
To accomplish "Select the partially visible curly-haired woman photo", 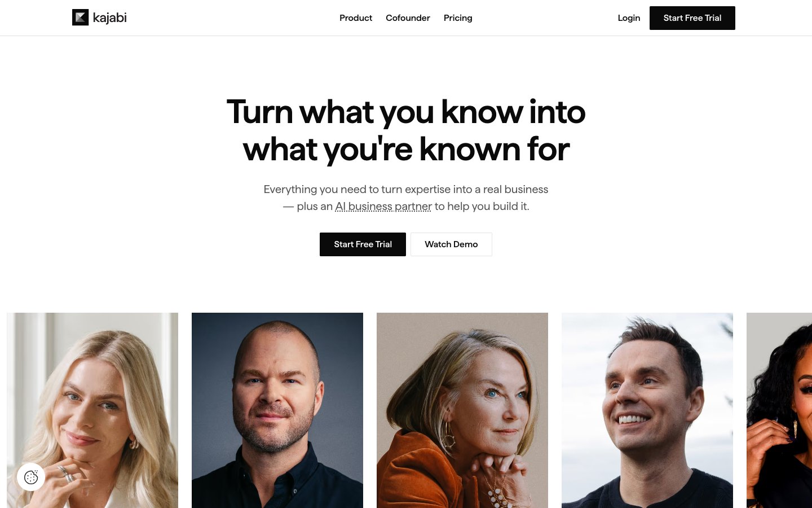I will [x=779, y=410].
